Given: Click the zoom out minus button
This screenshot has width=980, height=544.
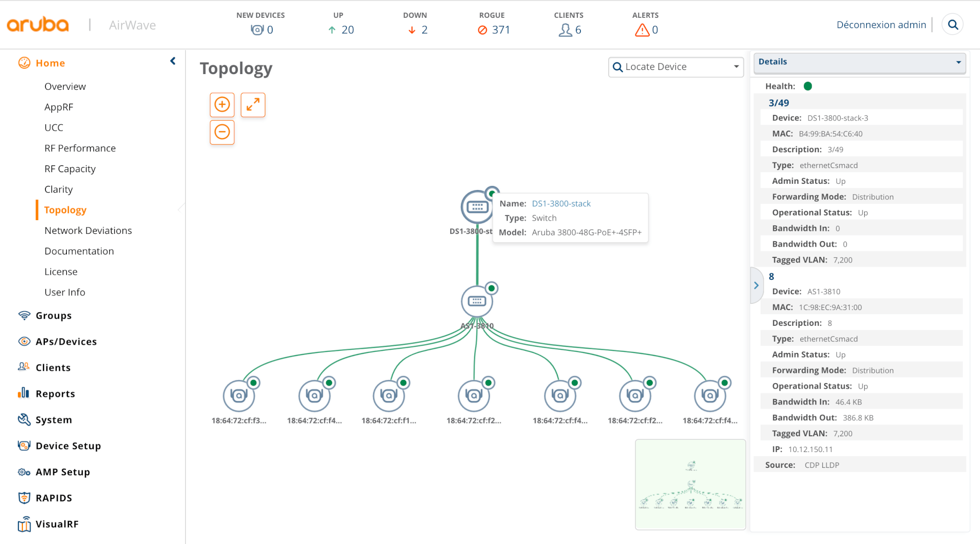Looking at the screenshot, I should (x=222, y=132).
